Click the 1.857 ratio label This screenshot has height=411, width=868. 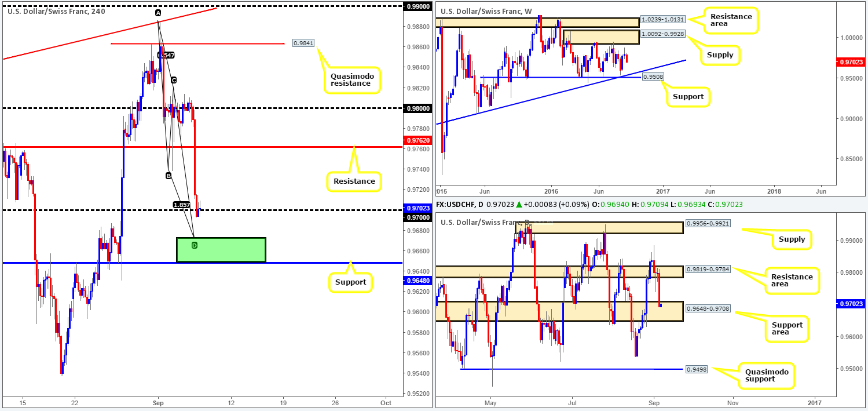pyautogui.click(x=182, y=205)
